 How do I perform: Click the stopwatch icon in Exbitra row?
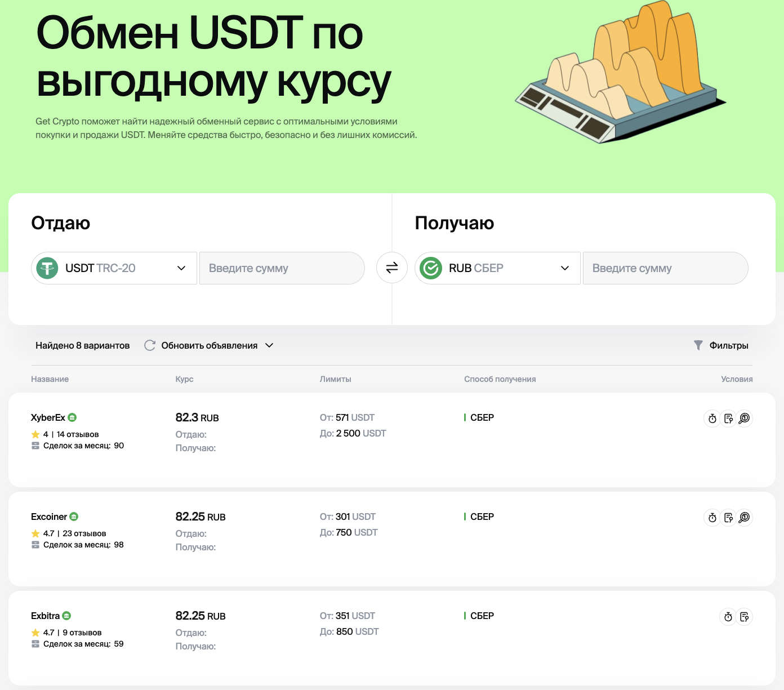pos(728,617)
